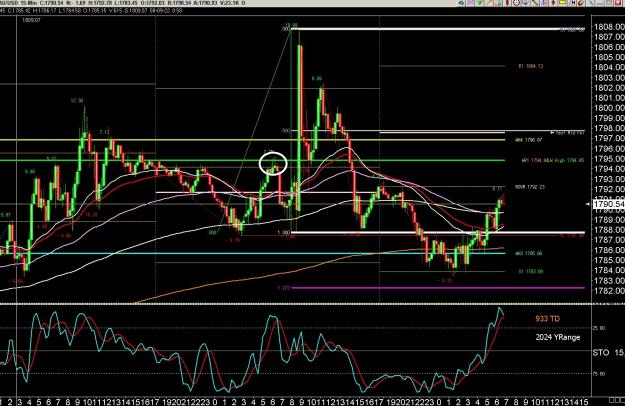Click the STO 15 indicator label

point(608,353)
